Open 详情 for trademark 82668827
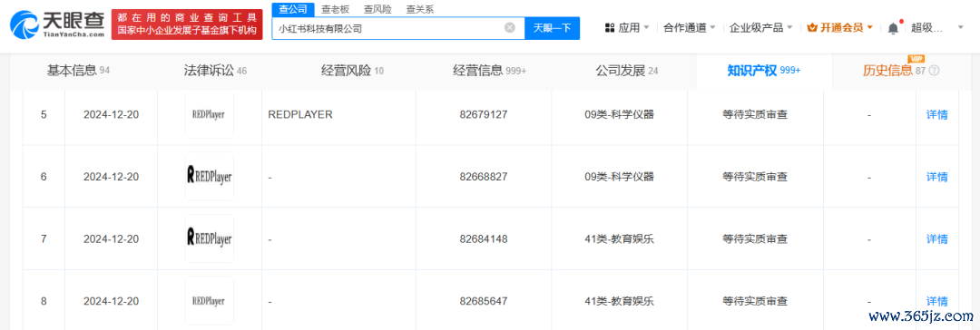Viewport: 980px width, 330px height. click(936, 177)
